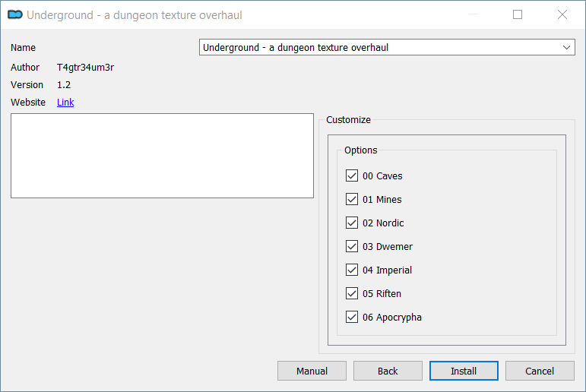Open the mod Website Link

pyautogui.click(x=65, y=103)
